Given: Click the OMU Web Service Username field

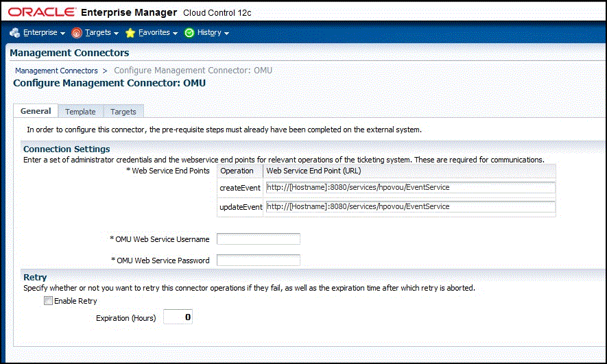Looking at the screenshot, I should [258, 239].
